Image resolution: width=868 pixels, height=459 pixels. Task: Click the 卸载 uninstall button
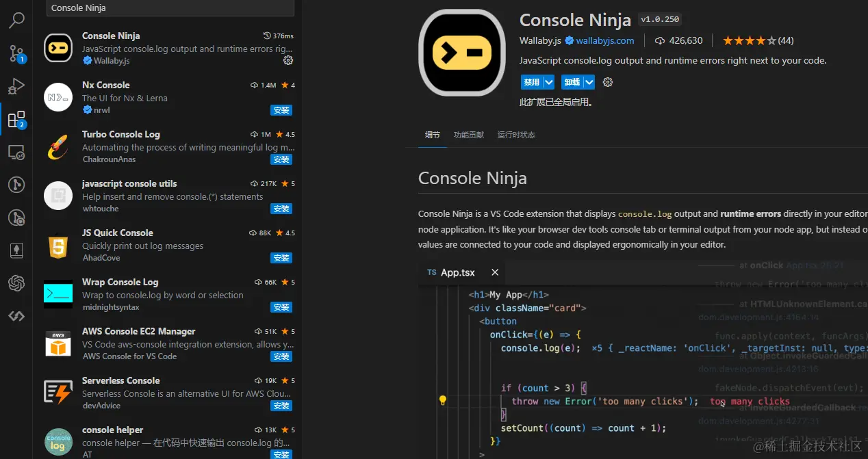[x=572, y=82]
